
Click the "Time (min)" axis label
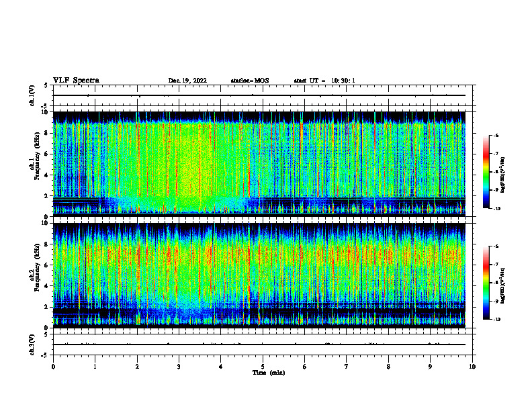pos(269,373)
